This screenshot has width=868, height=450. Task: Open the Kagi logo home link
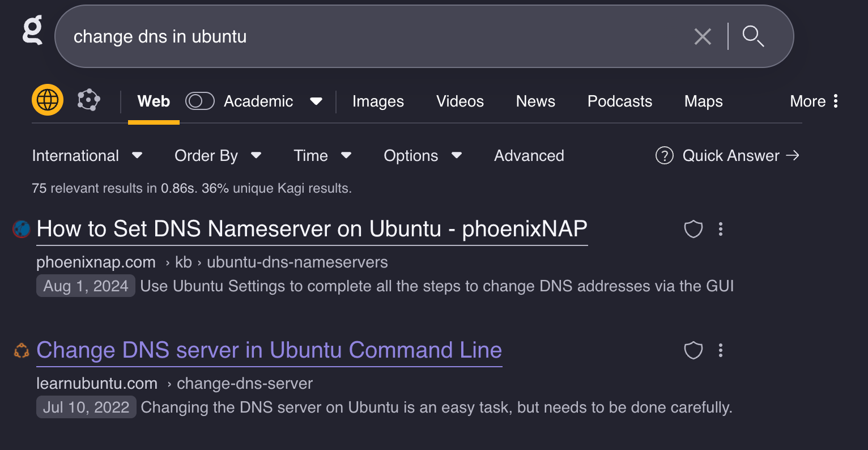(x=33, y=31)
